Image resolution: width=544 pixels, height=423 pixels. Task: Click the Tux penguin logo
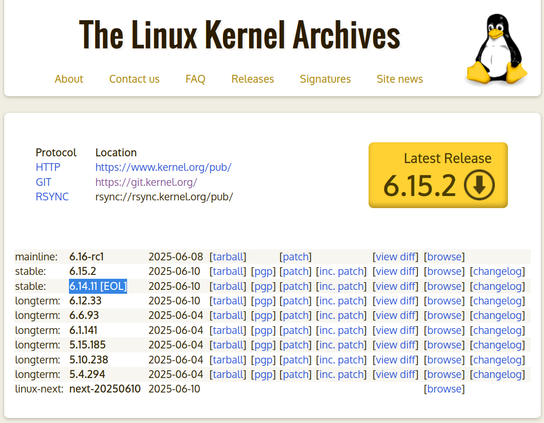(497, 49)
